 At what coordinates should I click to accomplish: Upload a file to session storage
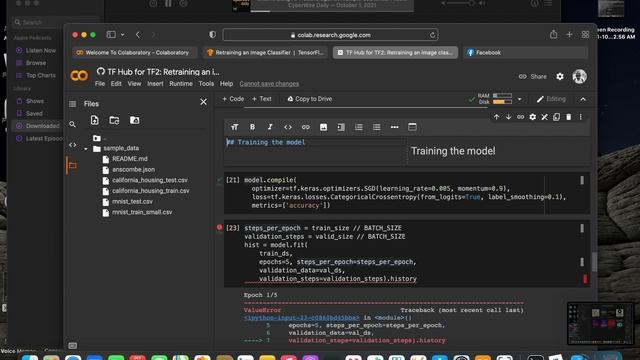(x=95, y=120)
